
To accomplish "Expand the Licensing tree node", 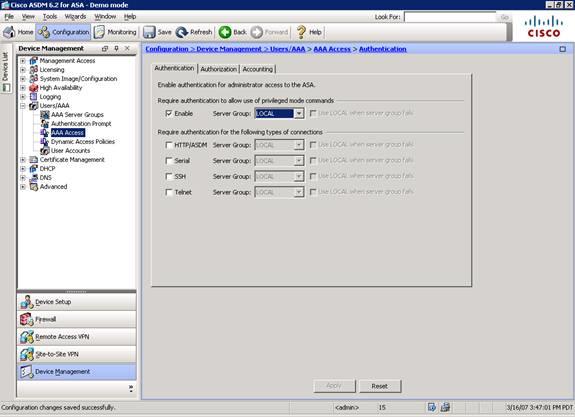I will [x=23, y=70].
